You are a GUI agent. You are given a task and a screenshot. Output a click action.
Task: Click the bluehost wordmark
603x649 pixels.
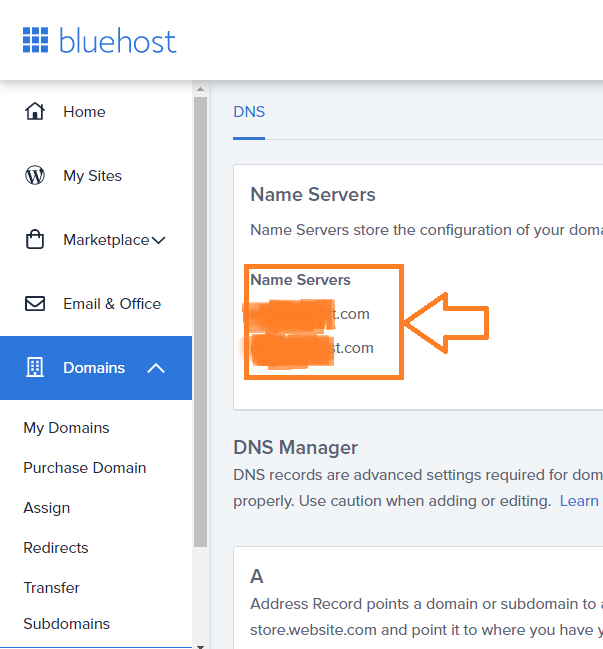(x=118, y=41)
